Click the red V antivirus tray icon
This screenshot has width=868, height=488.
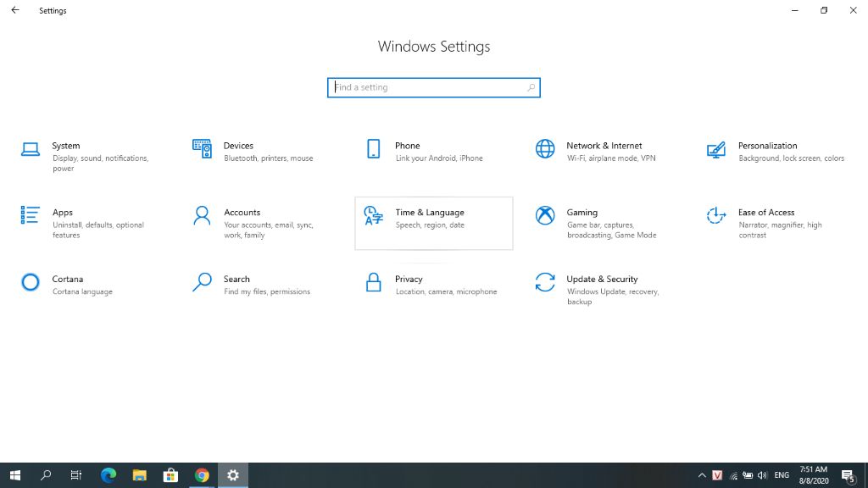[x=717, y=475]
